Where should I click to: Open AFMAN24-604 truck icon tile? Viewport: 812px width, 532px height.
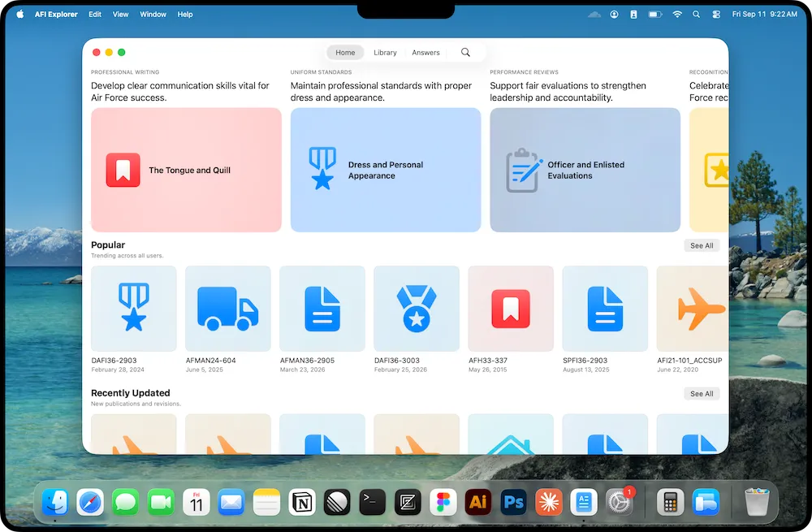tap(228, 309)
